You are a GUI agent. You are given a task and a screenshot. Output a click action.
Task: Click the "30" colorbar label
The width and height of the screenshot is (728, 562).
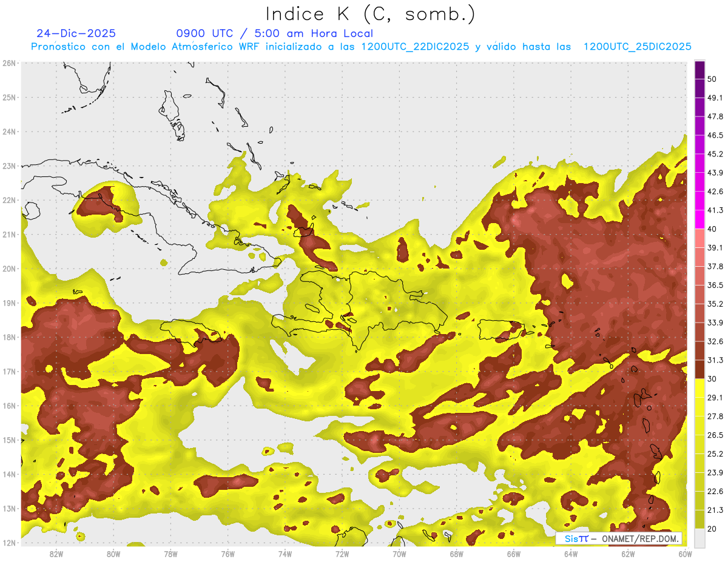tap(712, 379)
